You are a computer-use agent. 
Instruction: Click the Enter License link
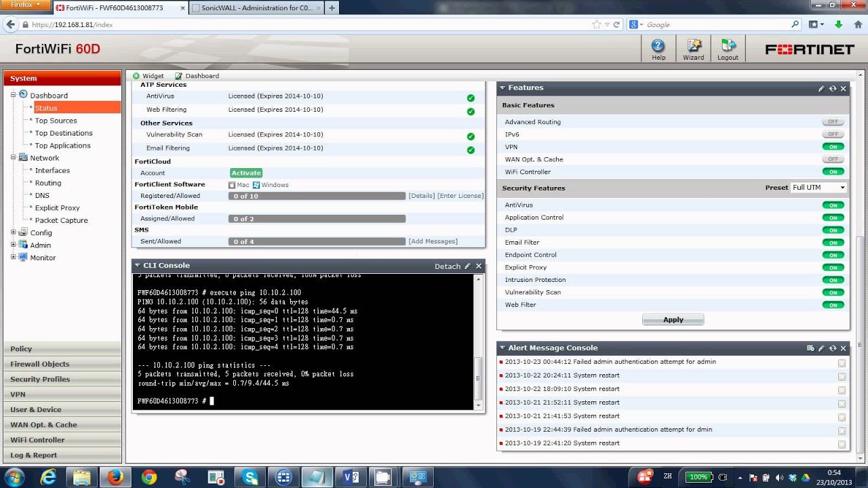(x=460, y=196)
